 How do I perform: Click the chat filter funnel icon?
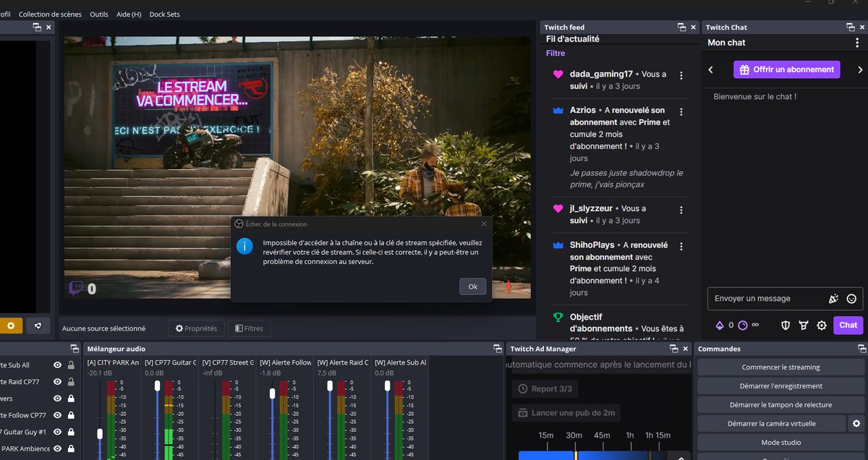(x=804, y=325)
